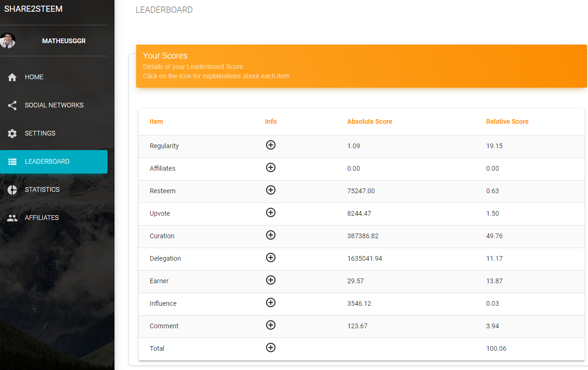Click the Relative Score column header
Image resolution: width=588 pixels, height=370 pixels.
(x=507, y=121)
